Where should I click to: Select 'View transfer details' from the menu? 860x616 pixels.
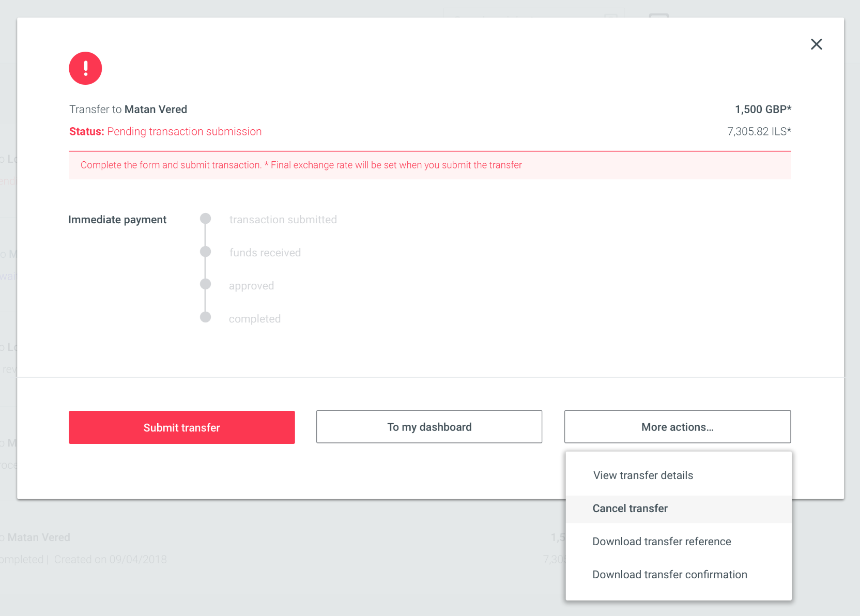coord(643,475)
